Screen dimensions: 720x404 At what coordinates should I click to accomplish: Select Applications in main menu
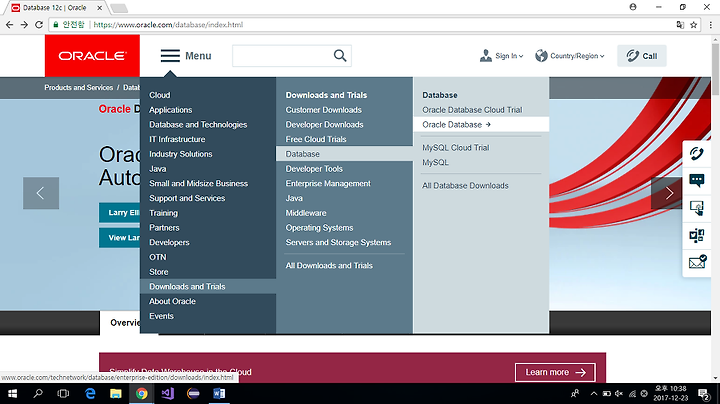170,110
